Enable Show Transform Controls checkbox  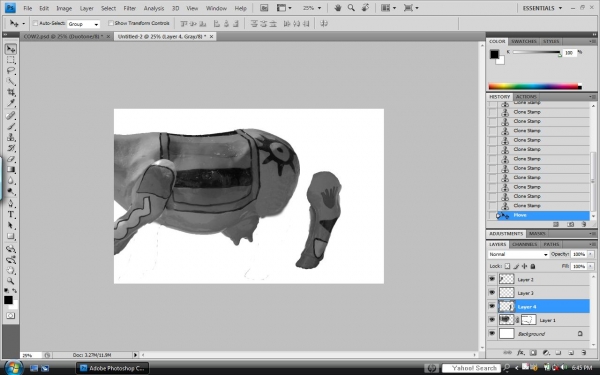[111, 23]
